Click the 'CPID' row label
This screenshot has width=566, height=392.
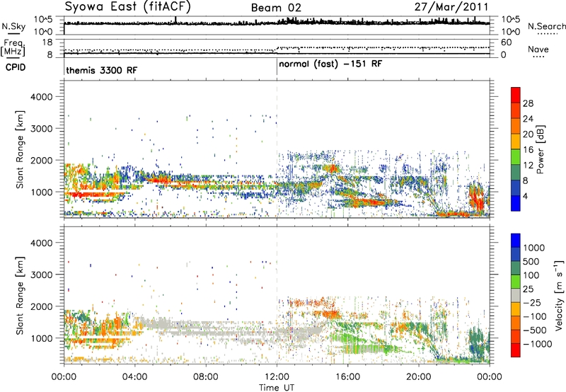coord(16,67)
